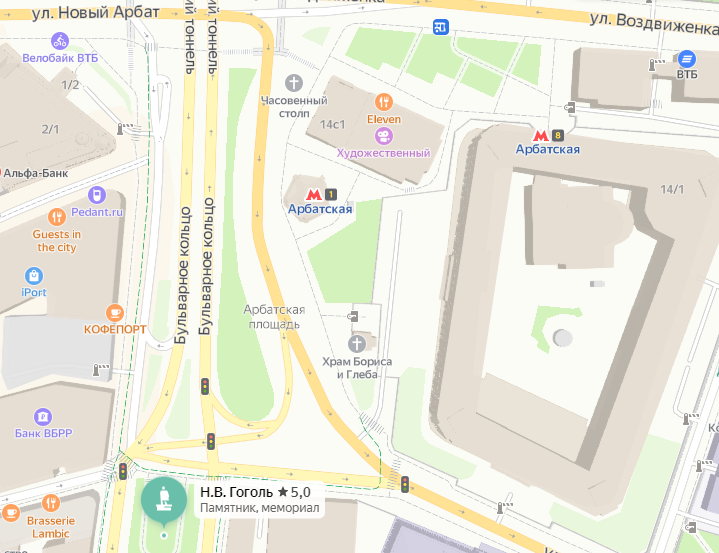Select building 14с1 on the map
This screenshot has width=719, height=553.
[x=332, y=124]
